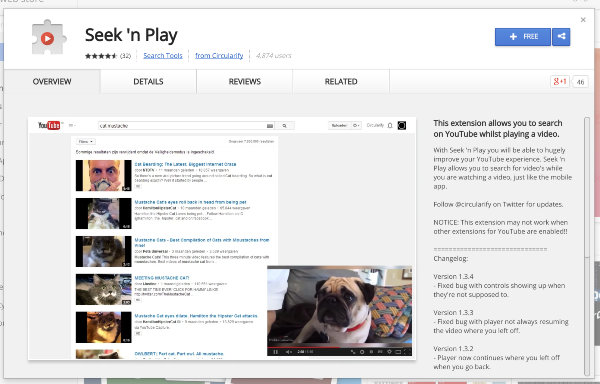Click the scrollbar beside the description

(x=587, y=246)
